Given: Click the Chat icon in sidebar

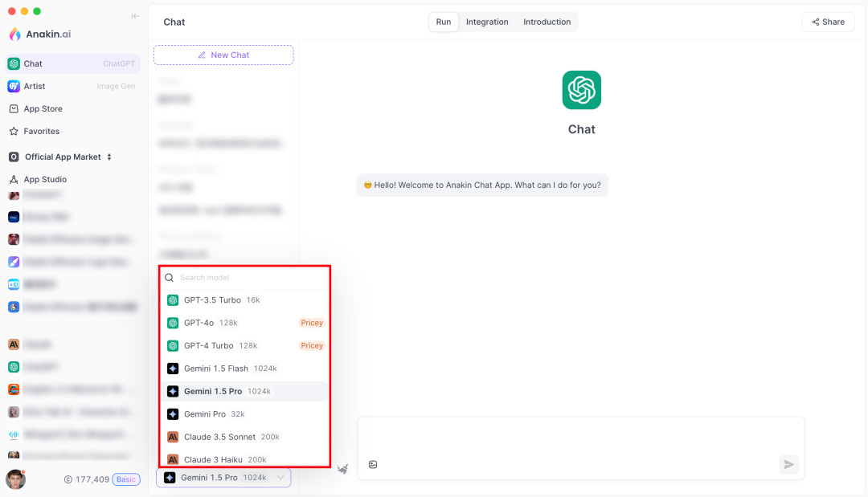Looking at the screenshot, I should (x=14, y=63).
